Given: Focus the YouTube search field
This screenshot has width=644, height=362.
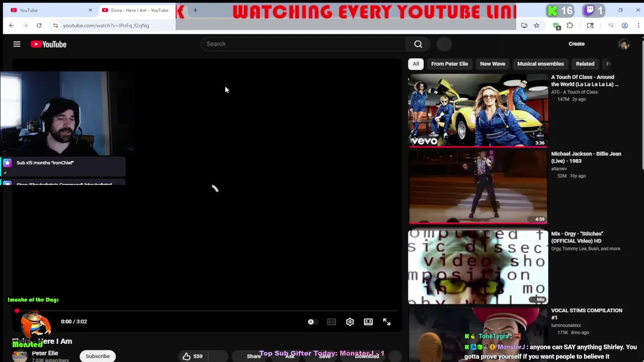Looking at the screenshot, I should tap(303, 44).
